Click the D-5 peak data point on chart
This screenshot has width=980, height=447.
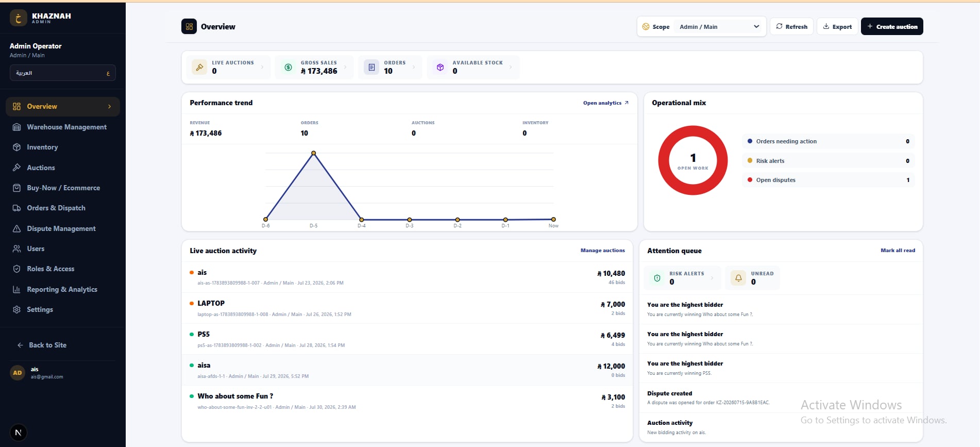pos(313,153)
